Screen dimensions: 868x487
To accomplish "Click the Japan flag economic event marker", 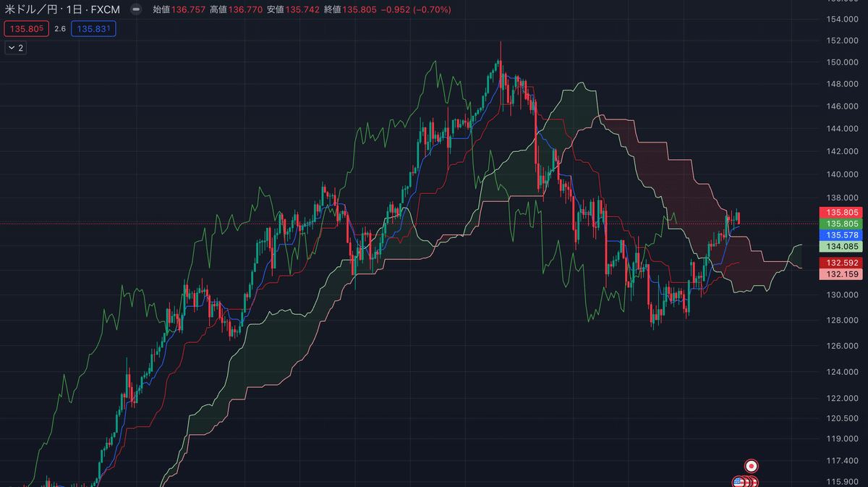I will [x=752, y=466].
